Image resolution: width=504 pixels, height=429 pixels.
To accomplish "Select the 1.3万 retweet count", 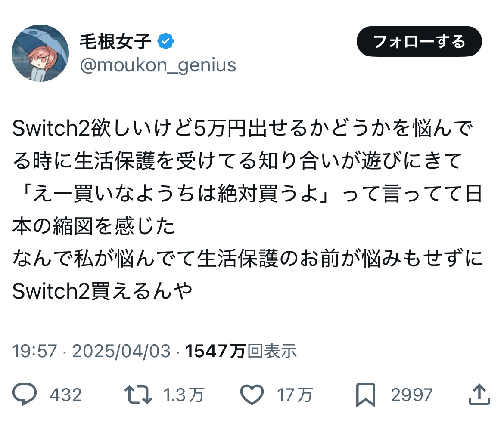I will pos(184,395).
